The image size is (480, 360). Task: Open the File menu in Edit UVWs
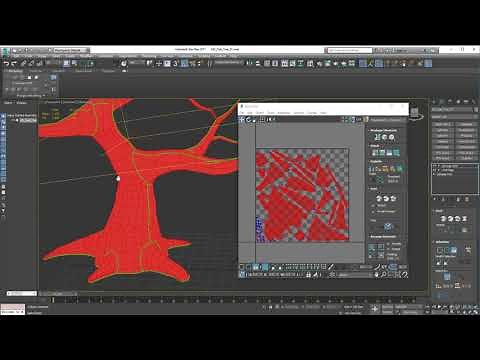242,113
